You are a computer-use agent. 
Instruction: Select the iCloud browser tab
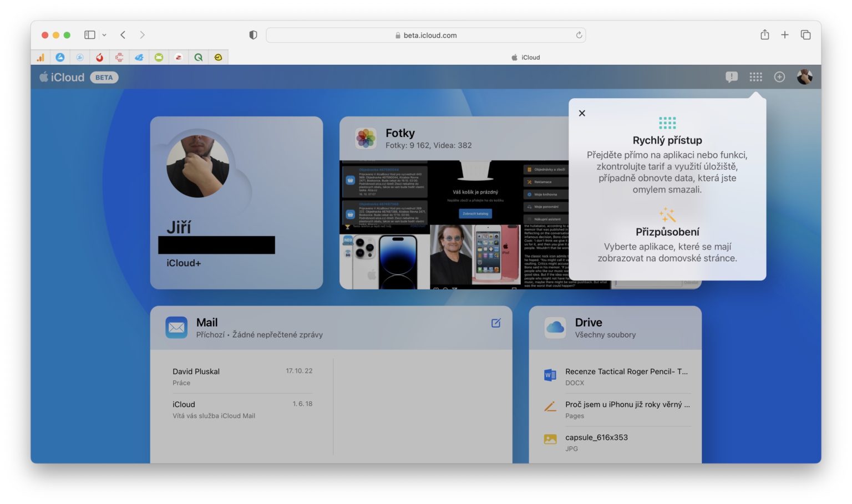525,57
